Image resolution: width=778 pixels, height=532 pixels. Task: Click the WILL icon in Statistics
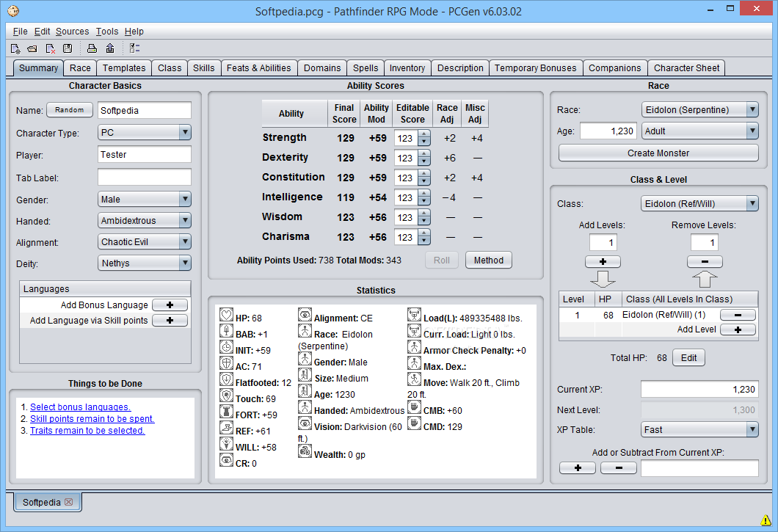226,444
